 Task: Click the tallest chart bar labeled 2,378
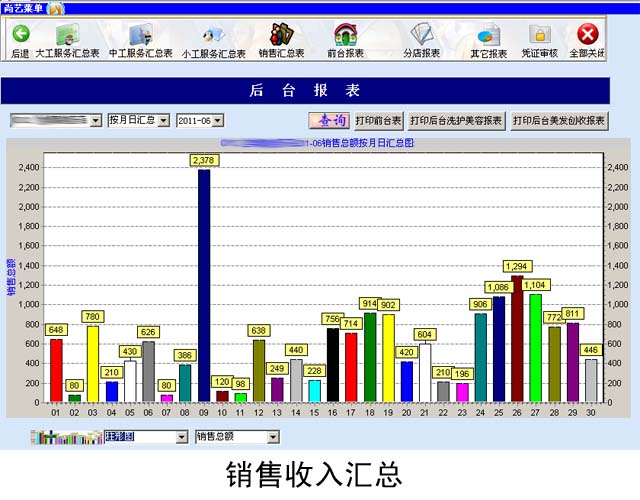tap(204, 285)
